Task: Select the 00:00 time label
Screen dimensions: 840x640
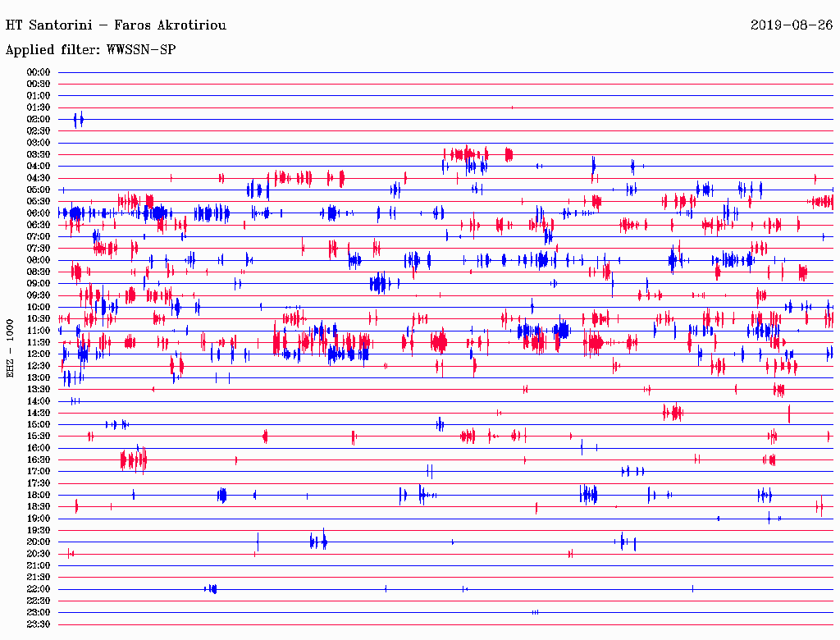Action: (x=38, y=72)
